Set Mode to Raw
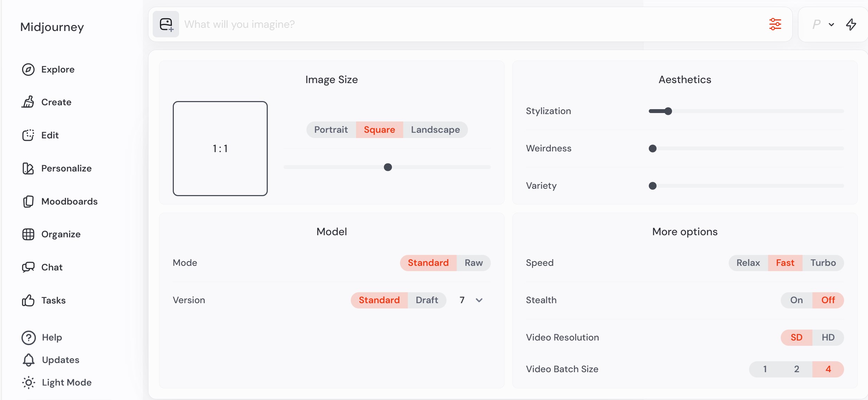Image resolution: width=868 pixels, height=400 pixels. pyautogui.click(x=473, y=263)
